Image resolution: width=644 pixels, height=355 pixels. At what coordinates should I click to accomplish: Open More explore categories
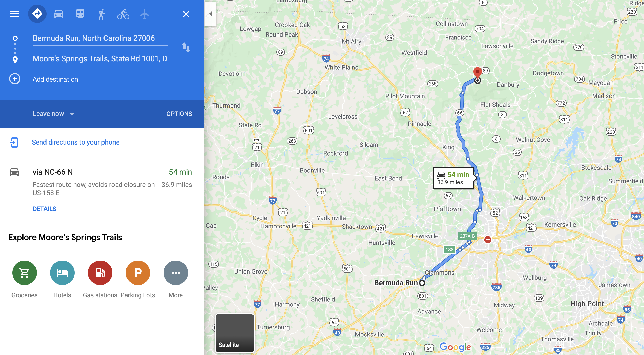176,273
